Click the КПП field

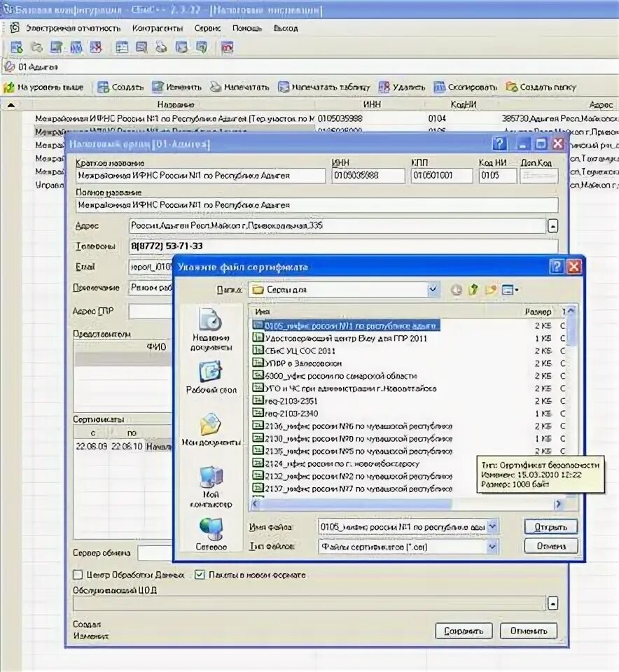point(442,176)
